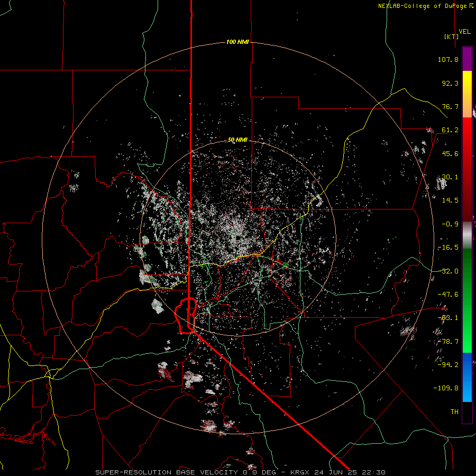Image resolution: width=476 pixels, height=476 pixels.
Task: Click the -94.2 velocity scale value
Action: [x=448, y=365]
